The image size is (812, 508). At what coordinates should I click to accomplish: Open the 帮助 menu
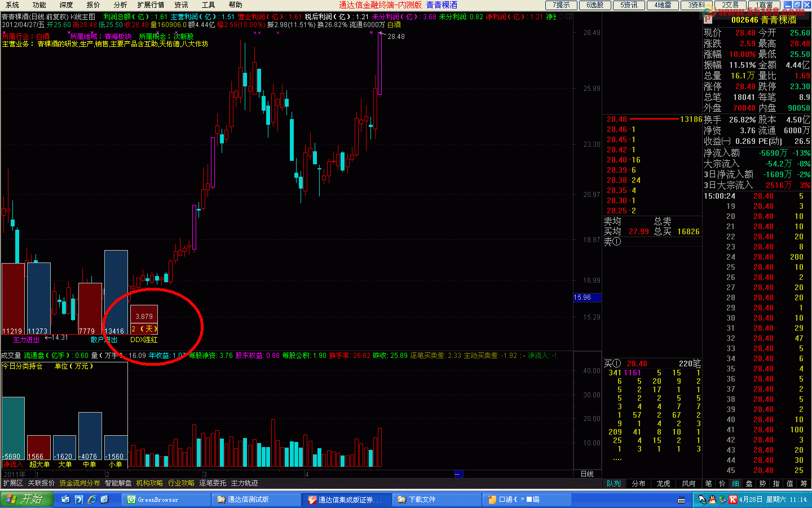(235, 5)
